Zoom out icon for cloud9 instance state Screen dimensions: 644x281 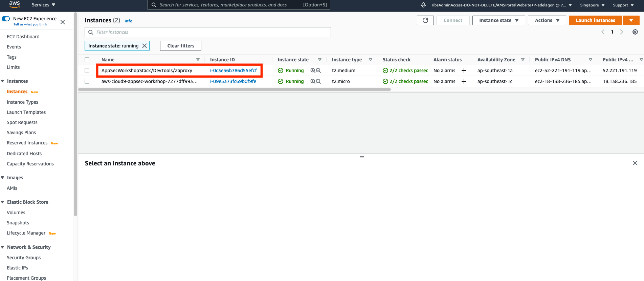coord(318,81)
